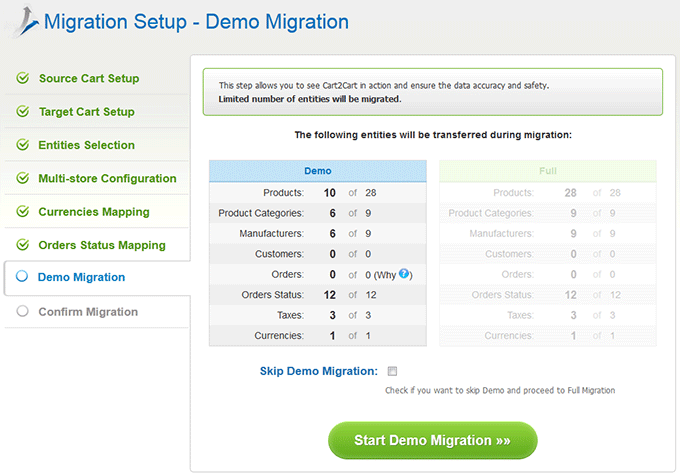This screenshot has height=475, width=680.
Task: Click the Confirm Migration step circle icon
Action: click(x=22, y=311)
